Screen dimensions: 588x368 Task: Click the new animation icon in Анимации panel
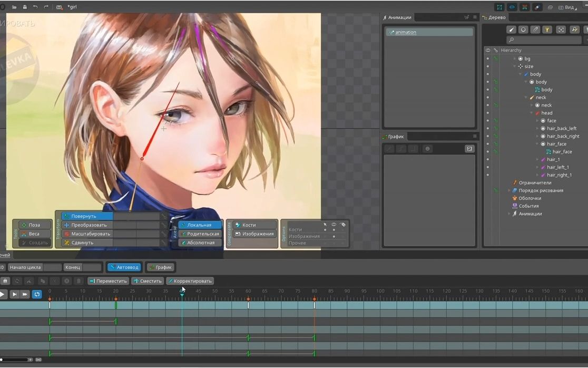pyautogui.click(x=466, y=17)
